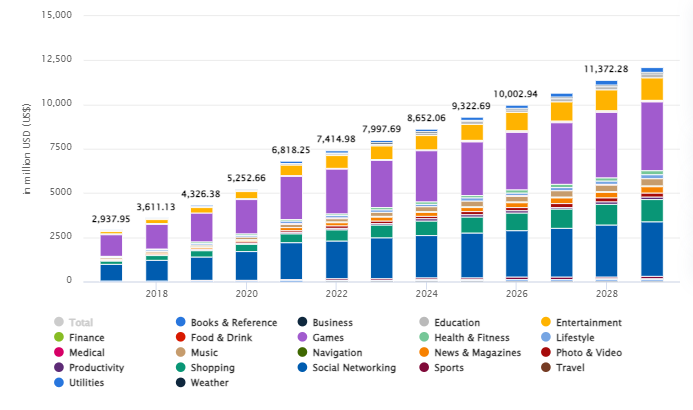Toggle Games legend entry
Viewport: 693px width, 410px height.
[x=321, y=337]
